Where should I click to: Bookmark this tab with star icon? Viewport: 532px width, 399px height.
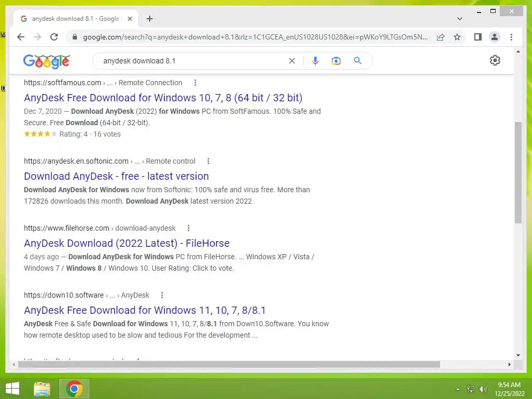(x=457, y=37)
